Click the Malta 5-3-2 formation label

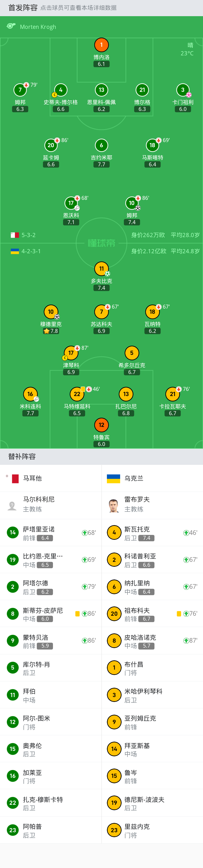click(x=28, y=235)
